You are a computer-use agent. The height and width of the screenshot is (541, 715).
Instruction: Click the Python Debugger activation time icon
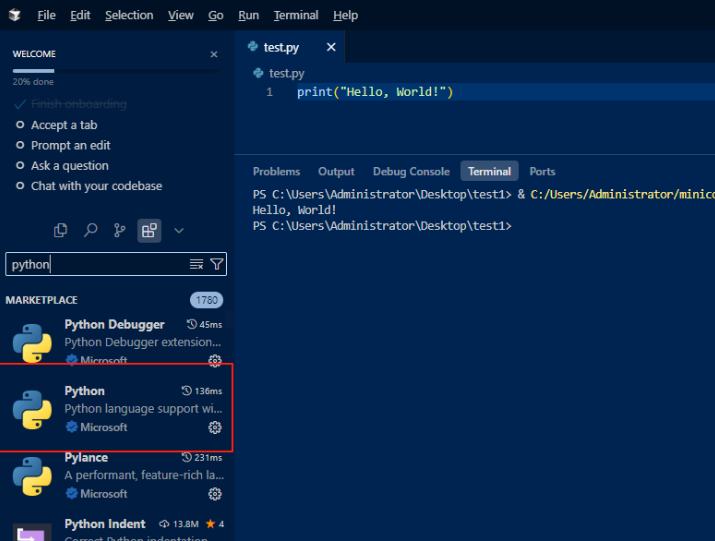[192, 324]
